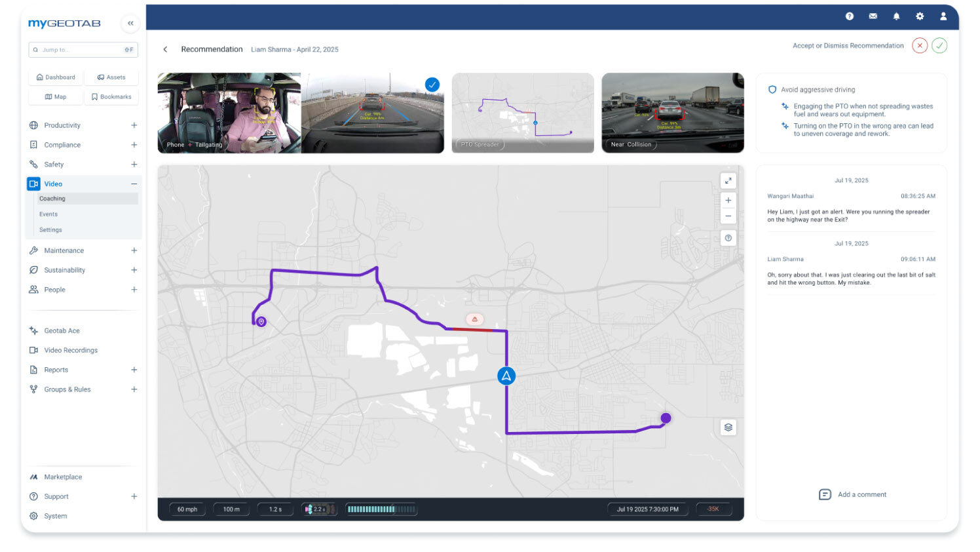This screenshot has height=552, width=980.
Task: Expand the Safety section
Action: click(x=134, y=164)
